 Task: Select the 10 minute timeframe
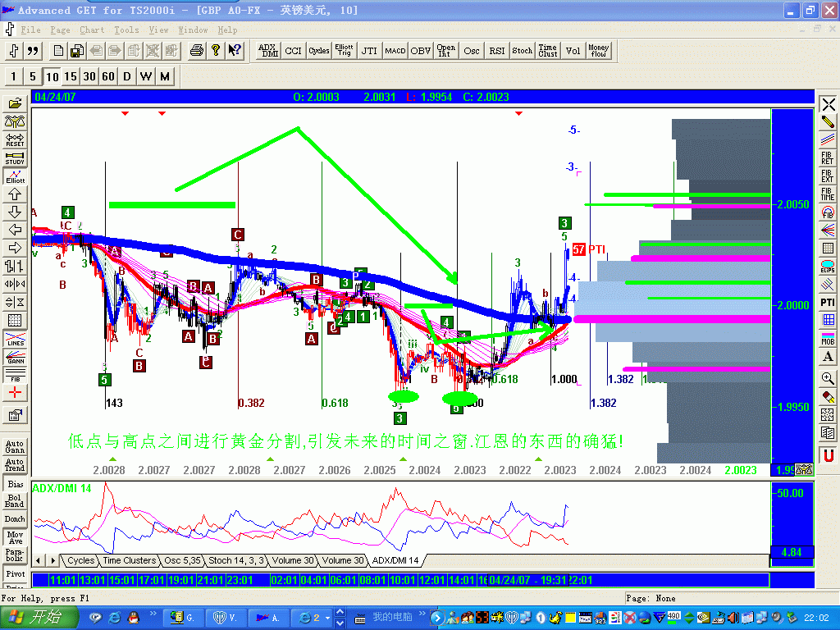tap(52, 76)
